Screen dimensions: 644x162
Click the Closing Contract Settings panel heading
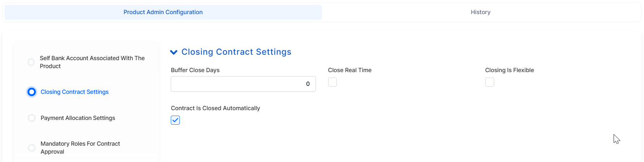click(x=236, y=52)
